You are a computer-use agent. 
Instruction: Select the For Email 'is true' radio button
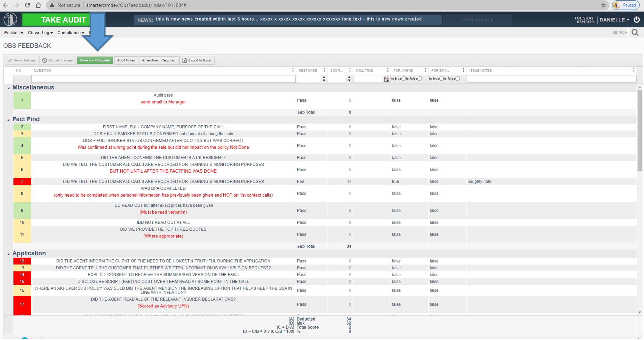(441, 79)
